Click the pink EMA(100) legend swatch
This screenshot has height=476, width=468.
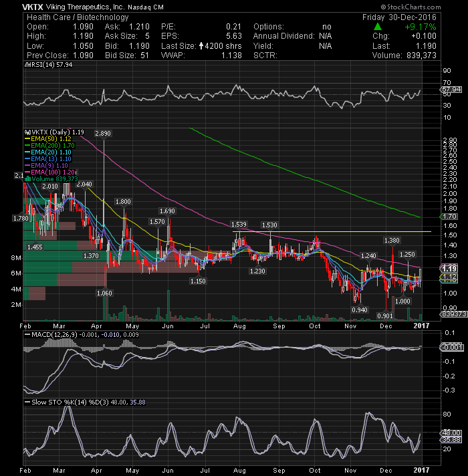pos(27,172)
